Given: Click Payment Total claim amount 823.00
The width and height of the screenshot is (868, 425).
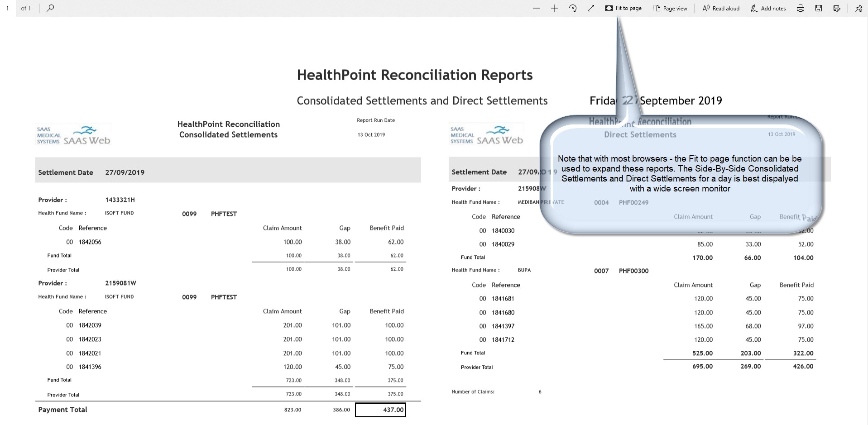Looking at the screenshot, I should (293, 410).
